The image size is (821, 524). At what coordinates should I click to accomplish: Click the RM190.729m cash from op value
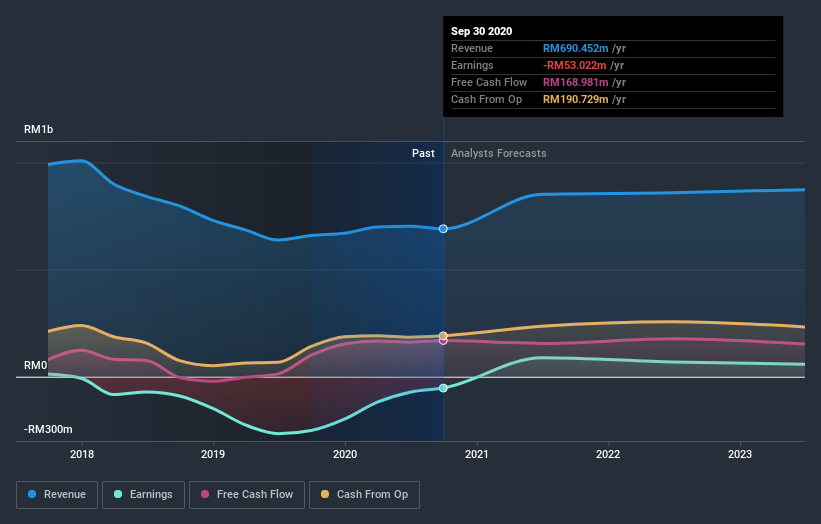[575, 99]
